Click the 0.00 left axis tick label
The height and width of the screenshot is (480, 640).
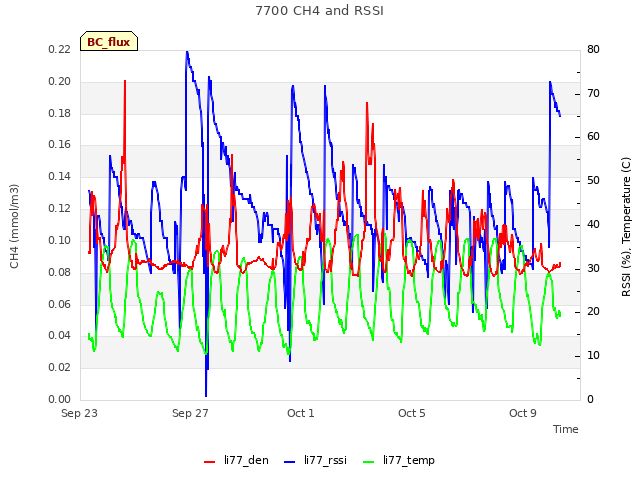60,399
